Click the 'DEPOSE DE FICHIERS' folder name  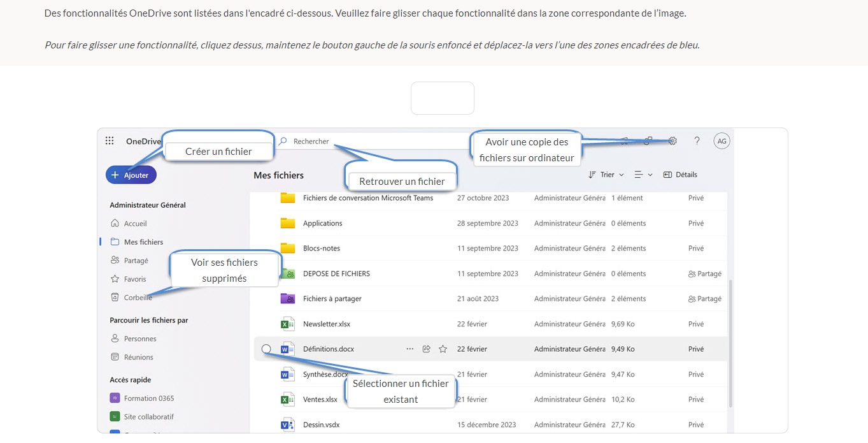click(x=336, y=273)
